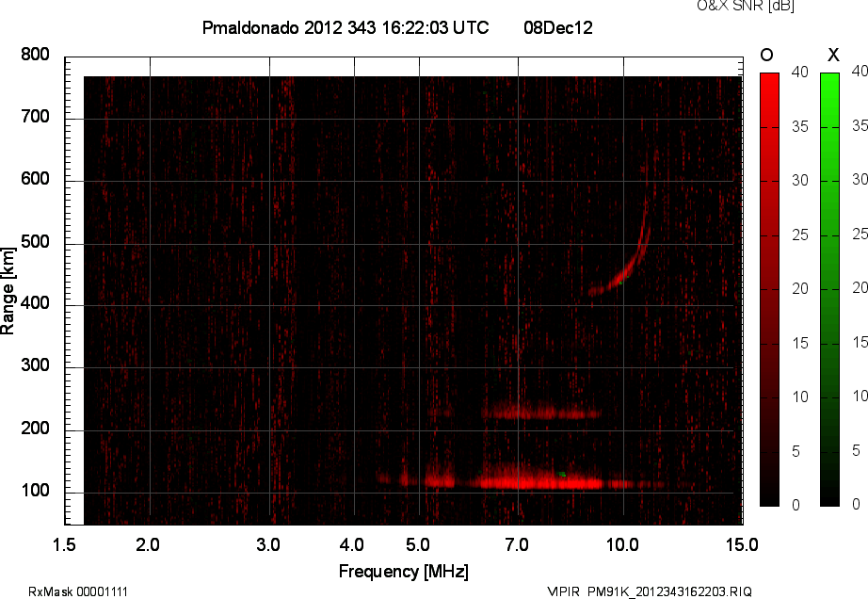Viewport: 868px width, 599px height.
Task: Click the 100 range tick label
Action: [35, 491]
